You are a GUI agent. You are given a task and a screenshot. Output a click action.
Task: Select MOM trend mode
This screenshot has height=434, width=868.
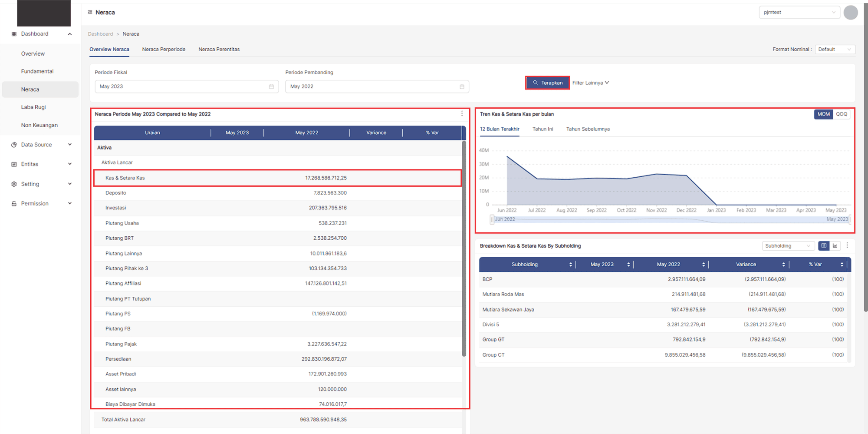point(823,114)
